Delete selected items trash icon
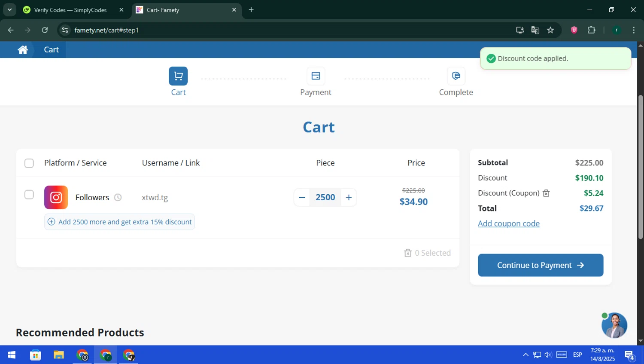The width and height of the screenshot is (644, 364). [408, 253]
